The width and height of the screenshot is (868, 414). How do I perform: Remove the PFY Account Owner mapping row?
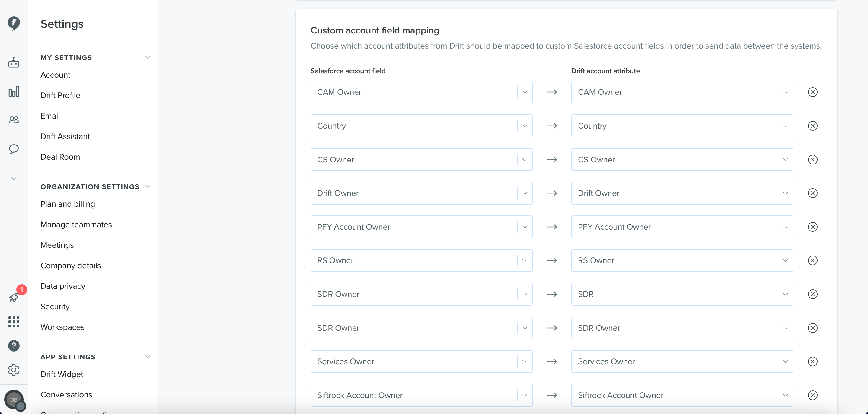click(x=812, y=227)
